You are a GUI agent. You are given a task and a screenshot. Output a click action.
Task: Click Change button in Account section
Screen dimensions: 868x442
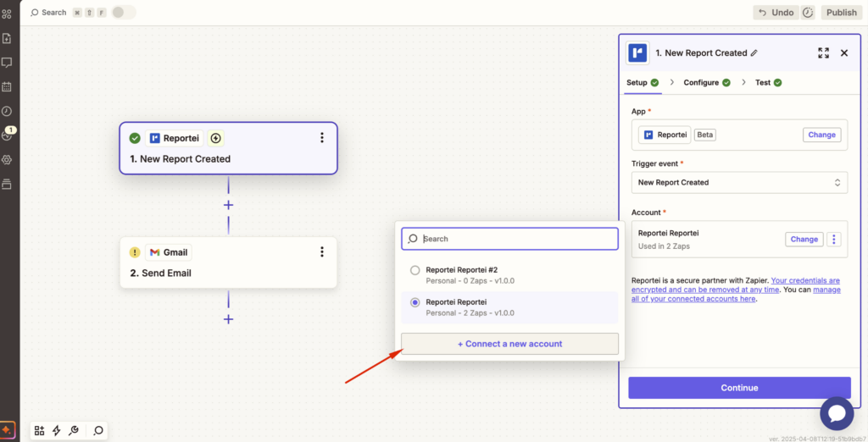(x=804, y=239)
